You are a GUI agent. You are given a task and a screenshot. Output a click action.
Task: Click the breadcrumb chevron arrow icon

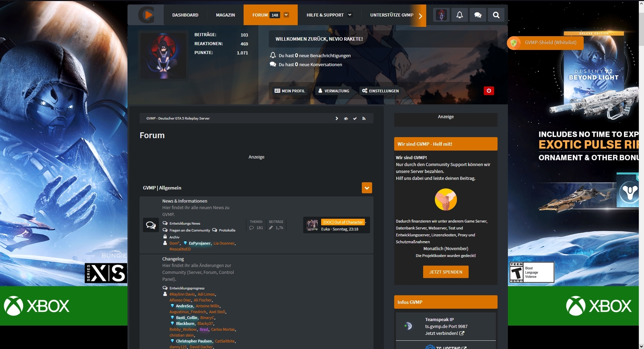[x=337, y=119]
